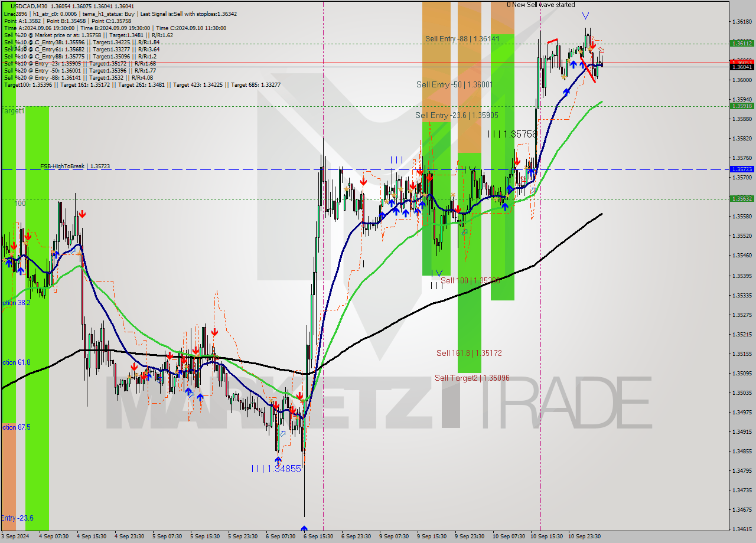The image size is (756, 543).
Task: Click the '0 New Sell wave started' label
Action: 540,5
